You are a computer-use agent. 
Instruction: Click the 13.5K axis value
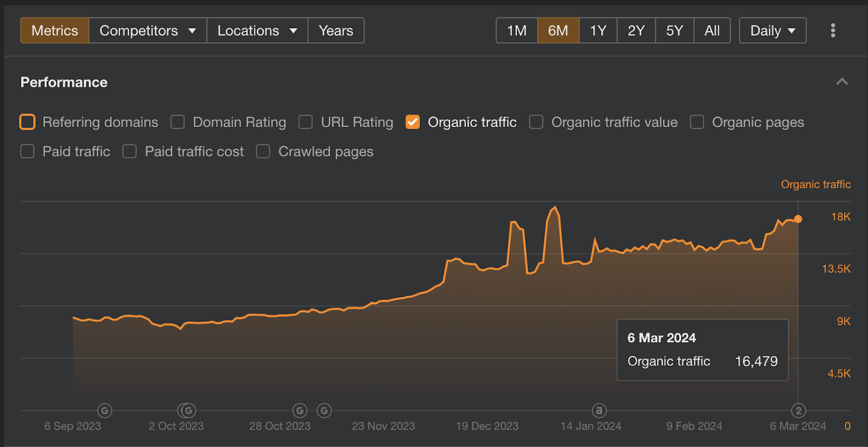(x=836, y=269)
